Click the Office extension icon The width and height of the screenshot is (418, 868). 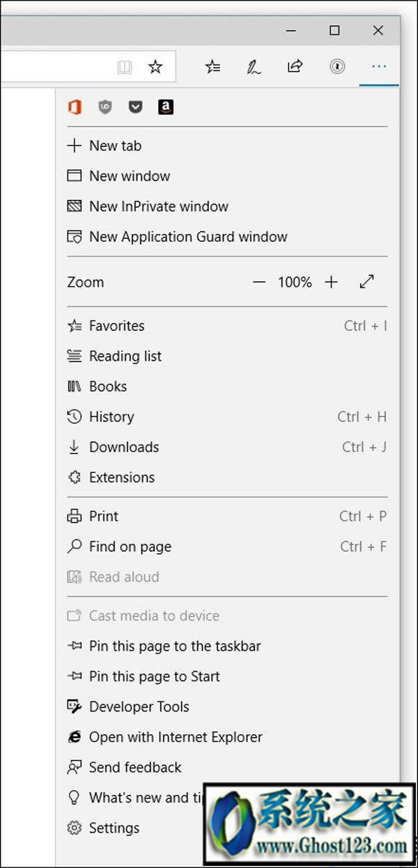(75, 107)
